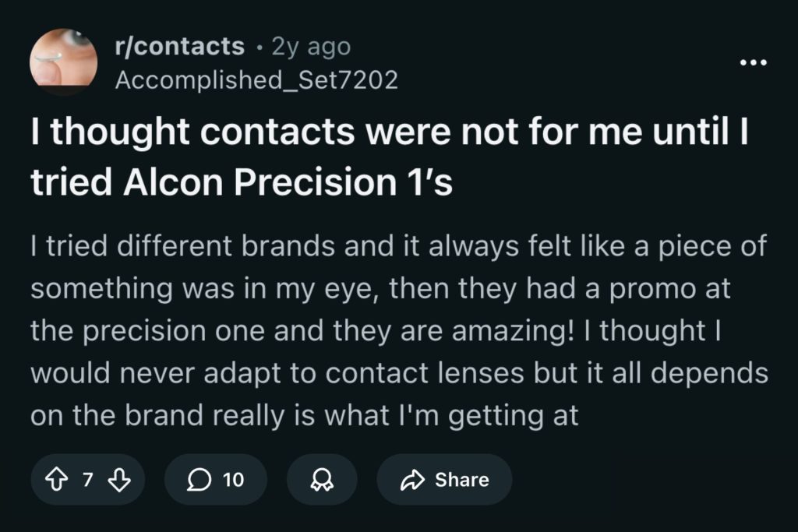This screenshot has height=532, width=798.
Task: Open comments via the number 10
Action: (x=233, y=480)
